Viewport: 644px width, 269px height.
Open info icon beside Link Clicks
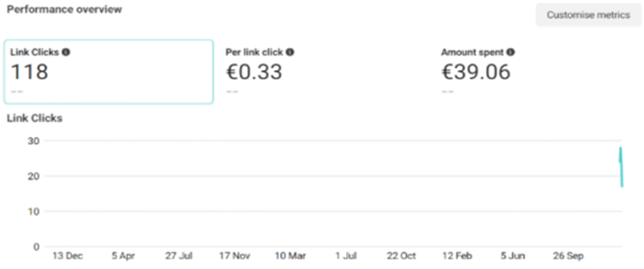(x=66, y=52)
